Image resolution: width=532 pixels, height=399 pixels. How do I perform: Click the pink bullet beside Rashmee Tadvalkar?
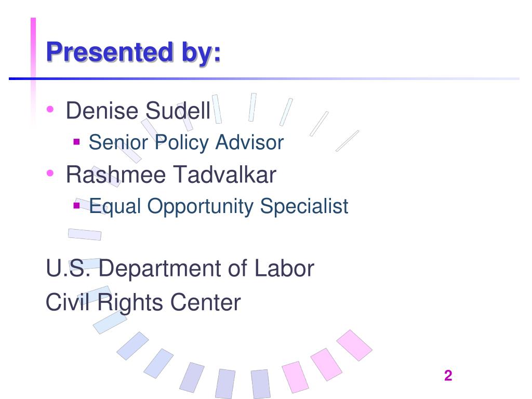[x=50, y=173]
